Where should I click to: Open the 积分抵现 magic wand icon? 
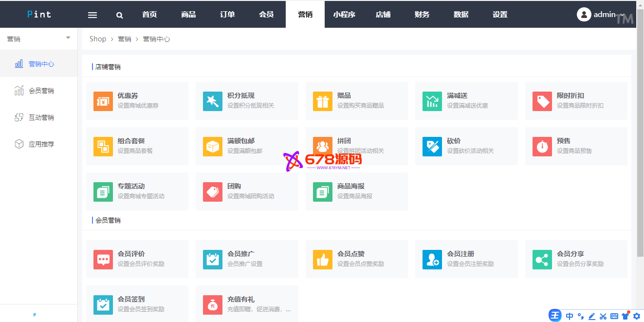213,101
